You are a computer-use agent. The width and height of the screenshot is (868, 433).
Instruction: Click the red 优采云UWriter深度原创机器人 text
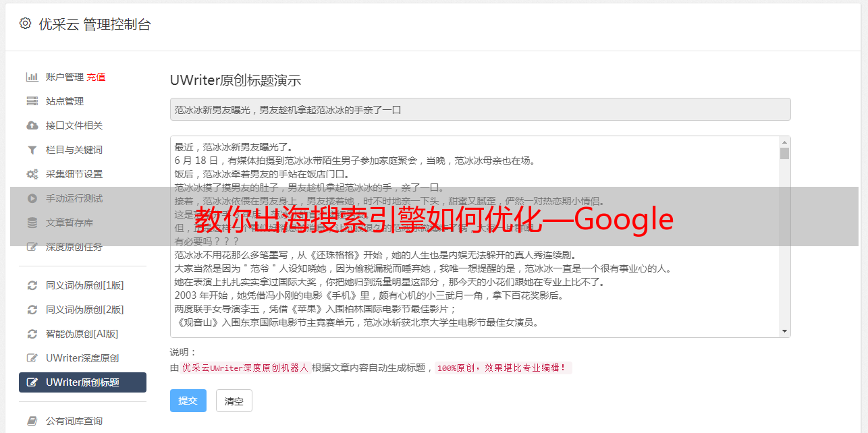tap(245, 368)
